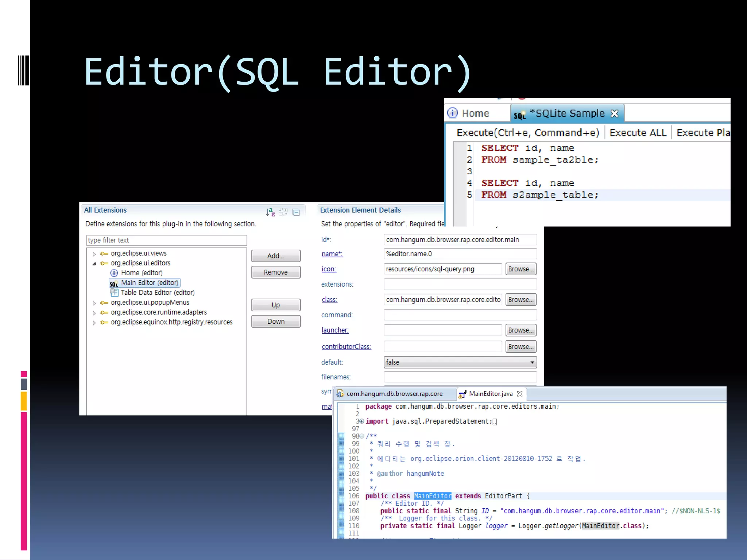
Task: Collapse the org.eclipse.ui.editors node
Action: coord(94,264)
